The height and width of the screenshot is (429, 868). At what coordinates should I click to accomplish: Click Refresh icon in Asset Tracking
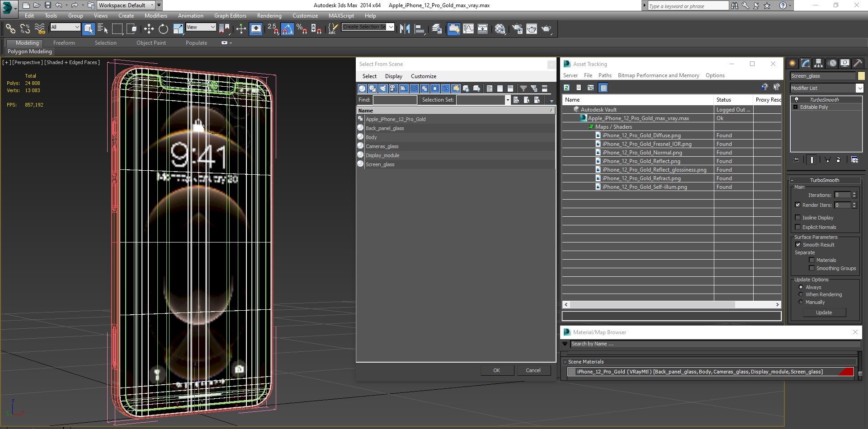566,88
